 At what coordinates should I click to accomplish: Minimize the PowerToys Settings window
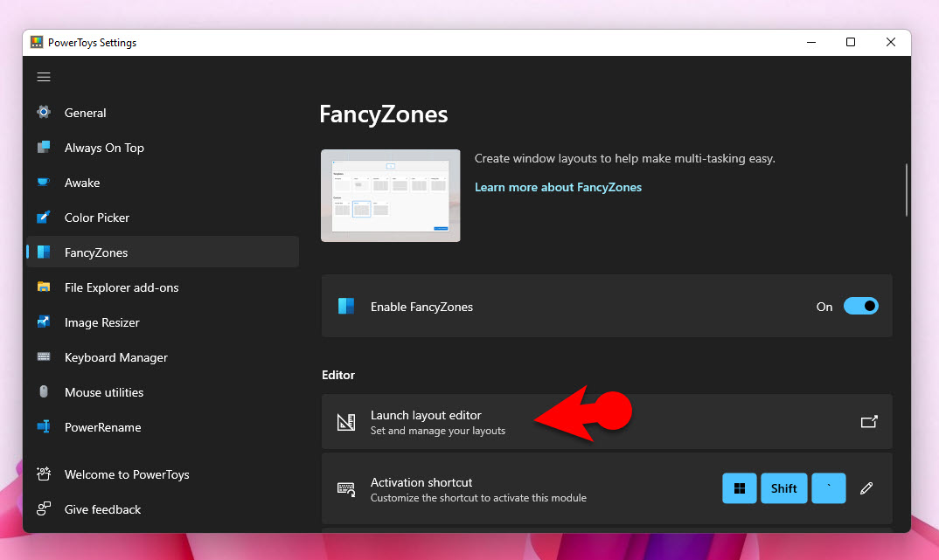coord(811,43)
